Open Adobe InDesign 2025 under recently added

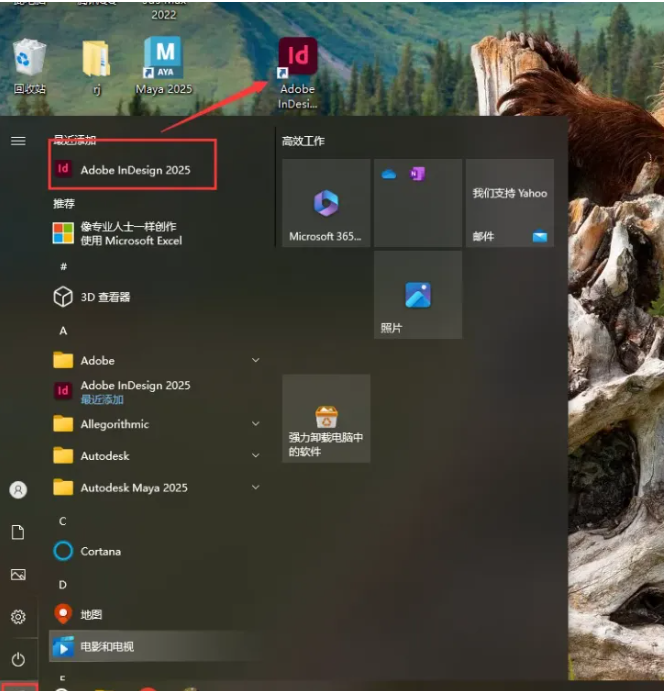132,170
